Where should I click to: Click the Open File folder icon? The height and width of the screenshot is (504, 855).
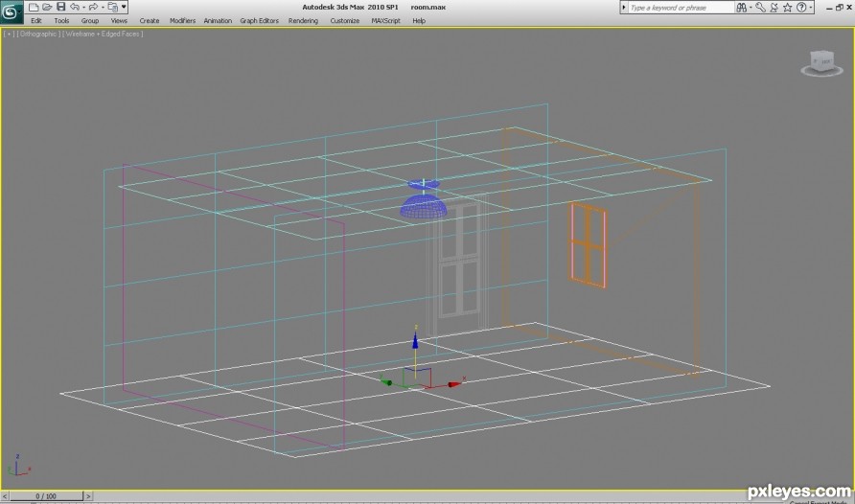pos(47,7)
